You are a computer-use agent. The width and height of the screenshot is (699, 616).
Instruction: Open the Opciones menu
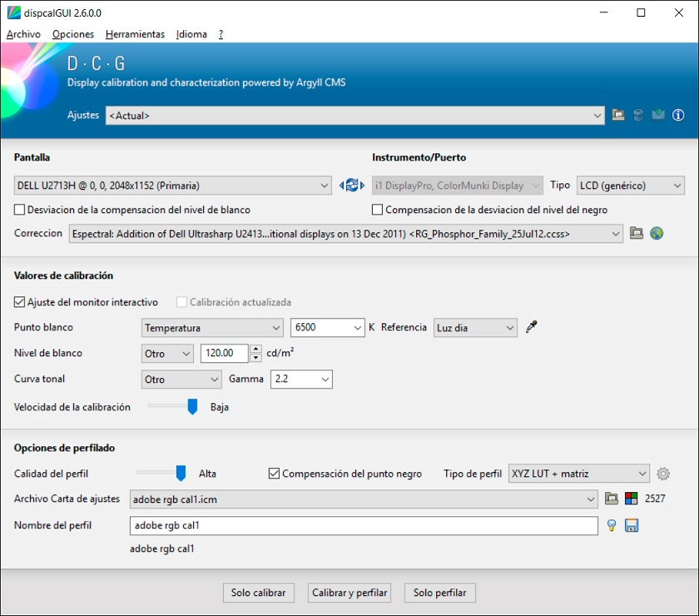point(73,34)
